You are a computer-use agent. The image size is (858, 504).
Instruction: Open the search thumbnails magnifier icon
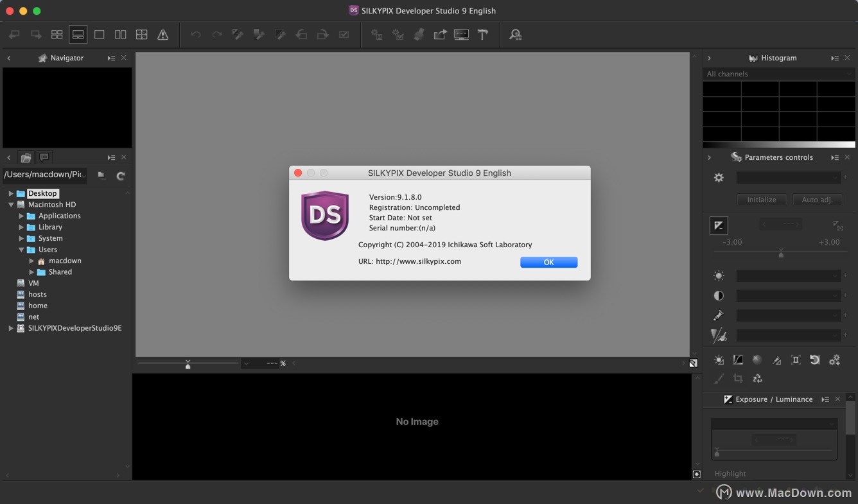click(515, 35)
